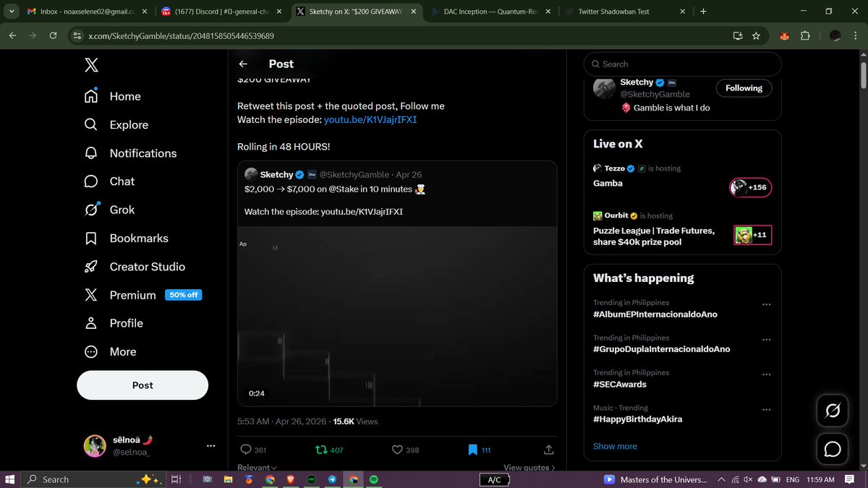This screenshot has width=868, height=488.
Task: Open Premium 50% off offer
Action: pos(142,295)
